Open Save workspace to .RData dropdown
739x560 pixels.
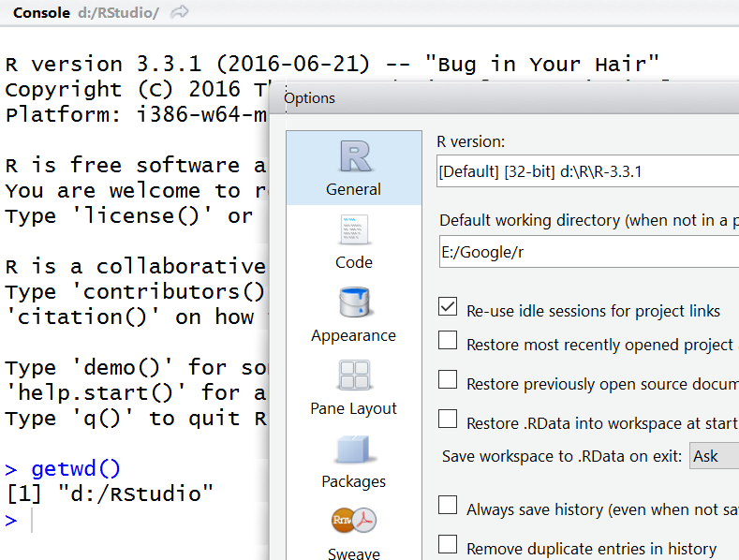(714, 456)
